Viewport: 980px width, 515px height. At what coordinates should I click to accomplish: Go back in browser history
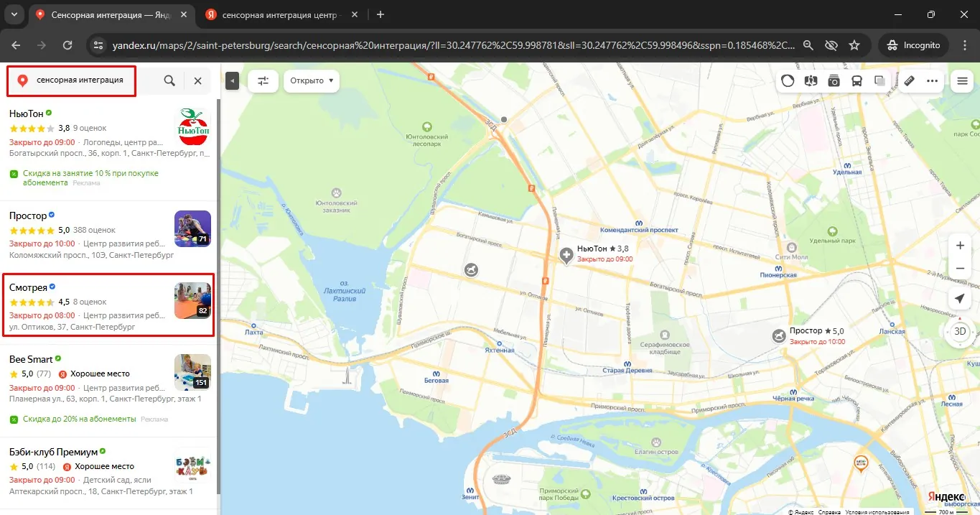(x=16, y=45)
